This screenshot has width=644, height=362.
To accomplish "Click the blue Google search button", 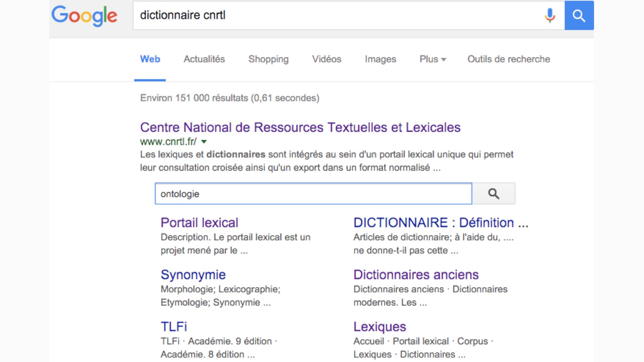I will (579, 15).
